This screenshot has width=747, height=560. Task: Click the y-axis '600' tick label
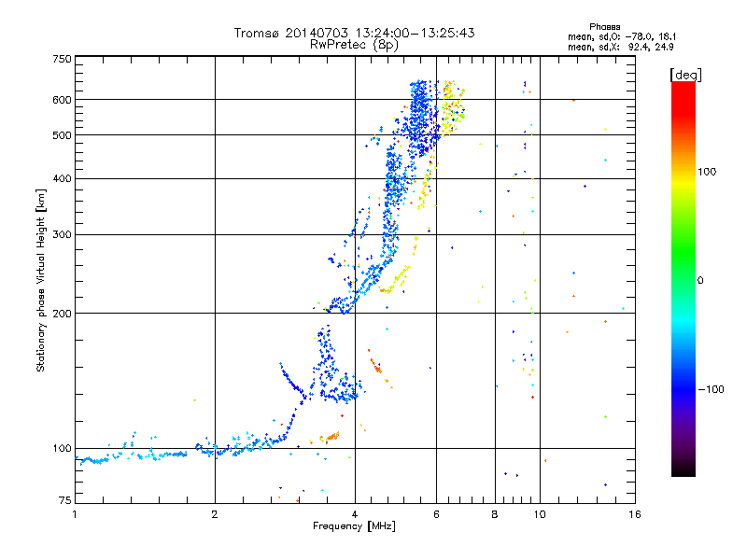pyautogui.click(x=62, y=100)
